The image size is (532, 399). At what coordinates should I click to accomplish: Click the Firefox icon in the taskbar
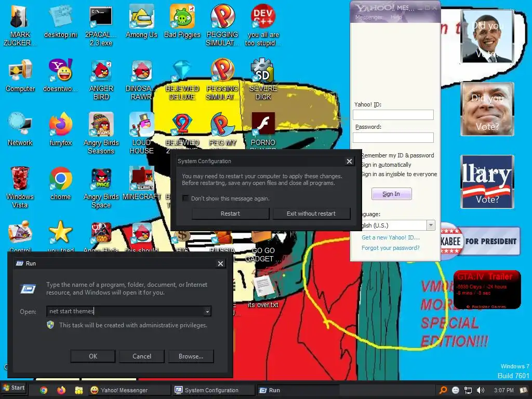point(61,390)
